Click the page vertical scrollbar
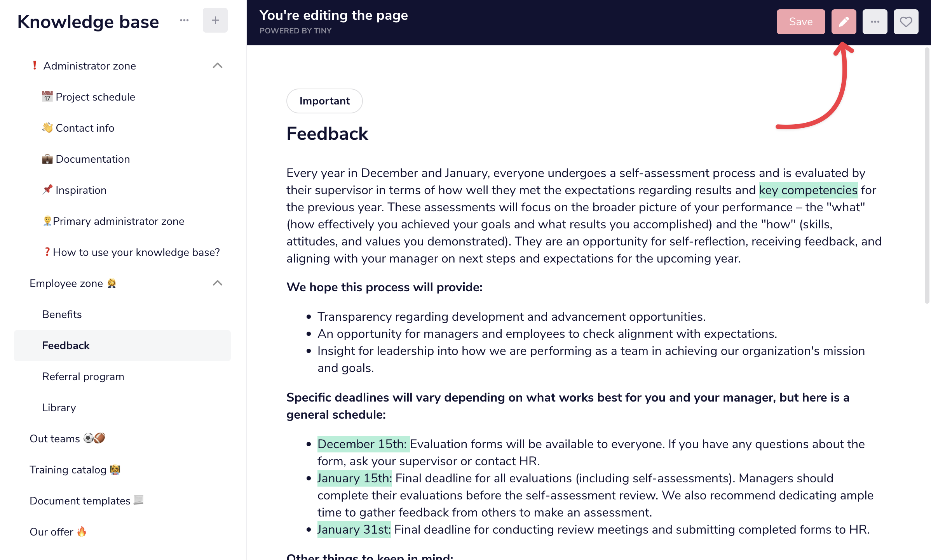 [927, 175]
